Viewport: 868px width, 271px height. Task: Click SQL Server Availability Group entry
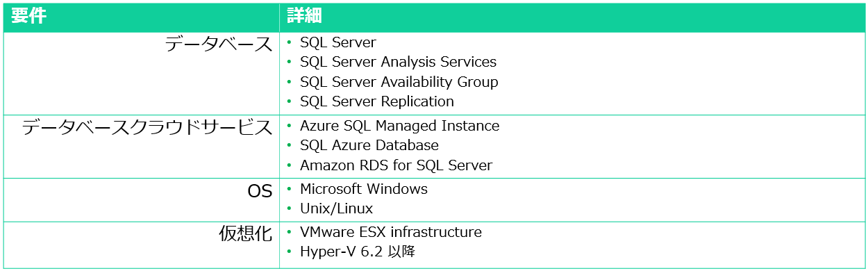(x=399, y=82)
